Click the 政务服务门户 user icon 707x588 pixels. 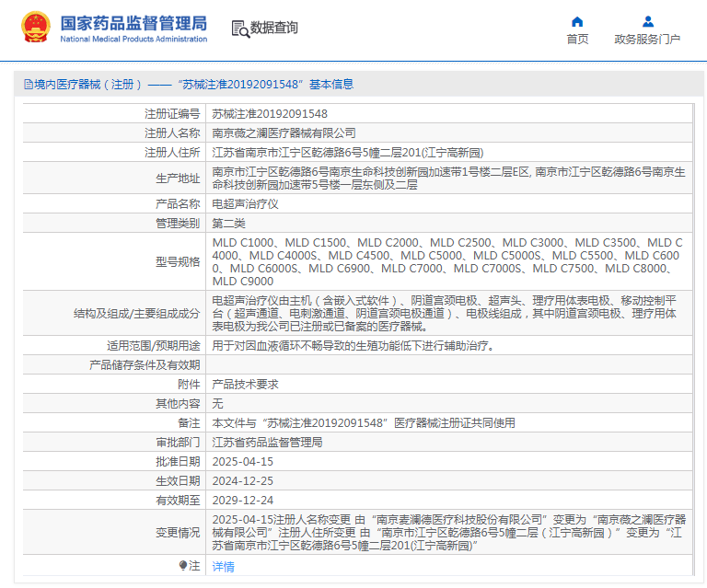[x=648, y=22]
